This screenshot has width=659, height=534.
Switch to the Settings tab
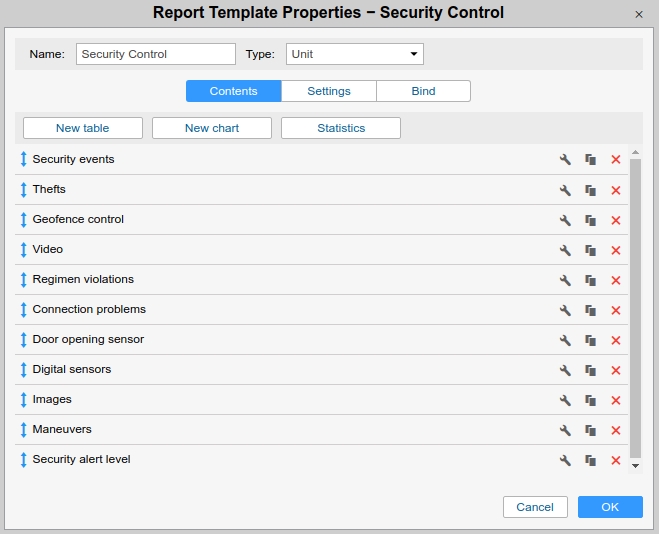pos(329,91)
